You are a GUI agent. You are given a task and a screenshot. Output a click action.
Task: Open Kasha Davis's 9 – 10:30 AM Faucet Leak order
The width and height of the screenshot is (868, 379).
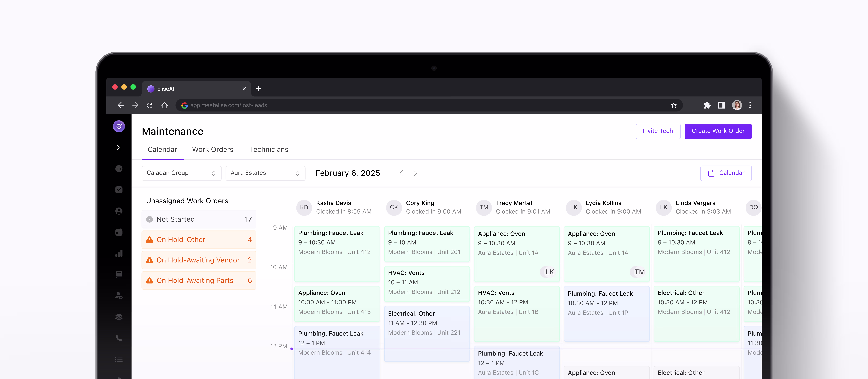[x=337, y=254]
